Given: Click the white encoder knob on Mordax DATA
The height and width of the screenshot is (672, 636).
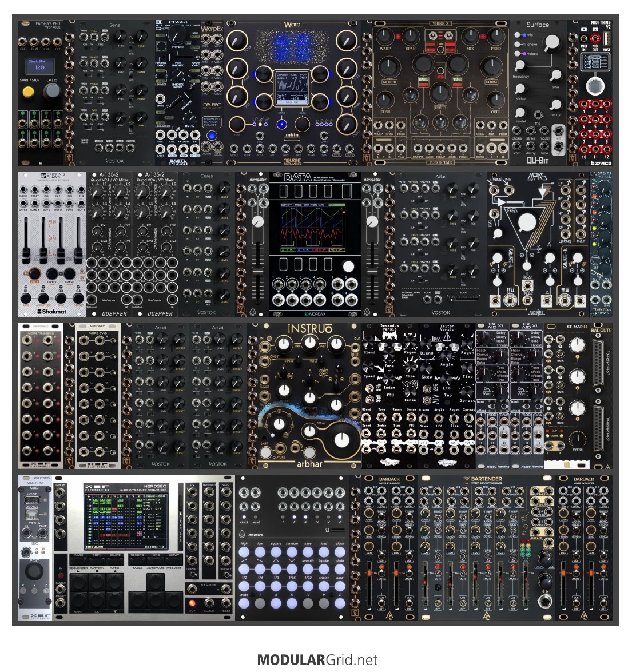Looking at the screenshot, I should click(x=349, y=267).
